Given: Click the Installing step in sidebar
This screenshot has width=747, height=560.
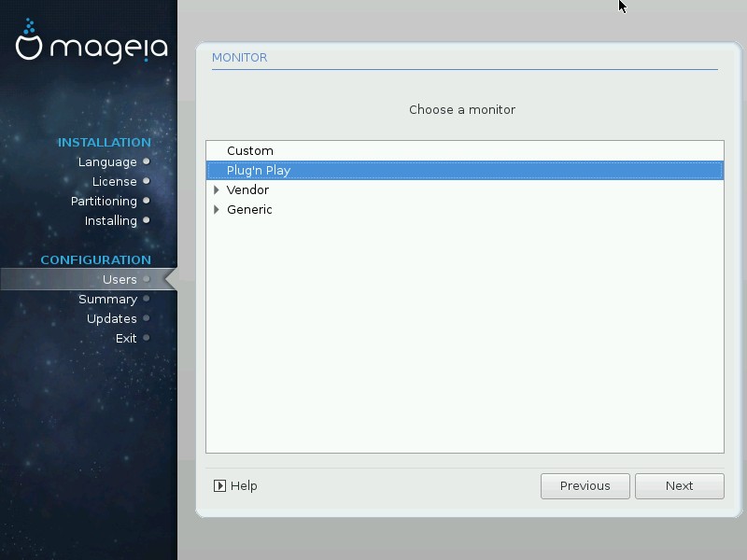Looking at the screenshot, I should tap(110, 220).
